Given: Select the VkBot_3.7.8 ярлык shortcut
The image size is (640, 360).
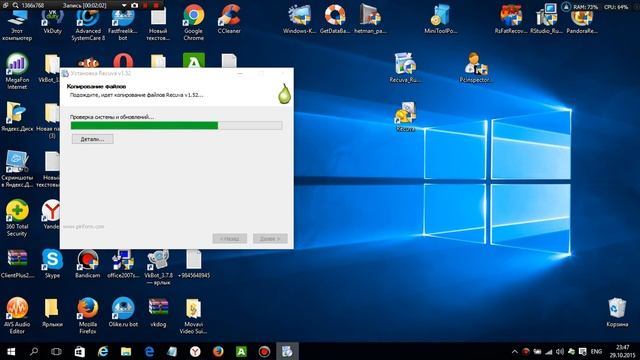Looking at the screenshot, I should coord(158,267).
